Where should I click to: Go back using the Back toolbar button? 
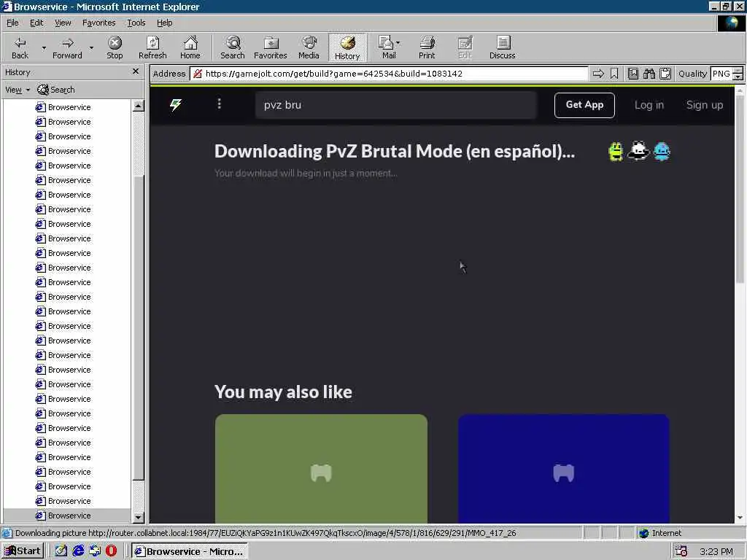[20, 47]
